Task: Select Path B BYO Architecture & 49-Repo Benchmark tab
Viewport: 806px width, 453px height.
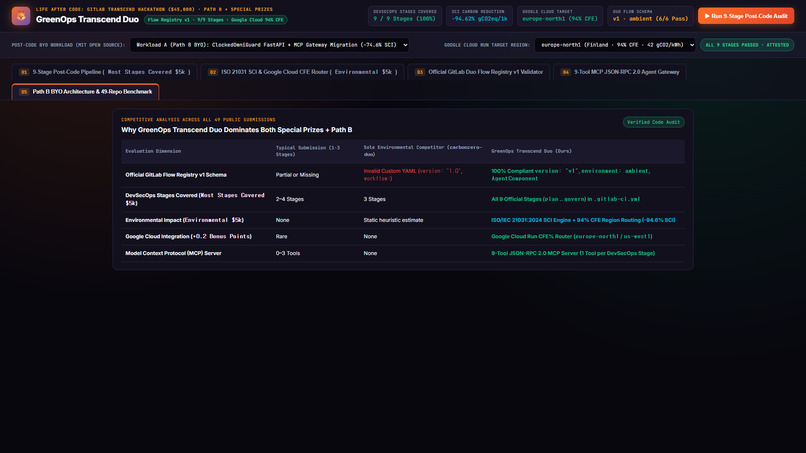Action: pos(85,92)
